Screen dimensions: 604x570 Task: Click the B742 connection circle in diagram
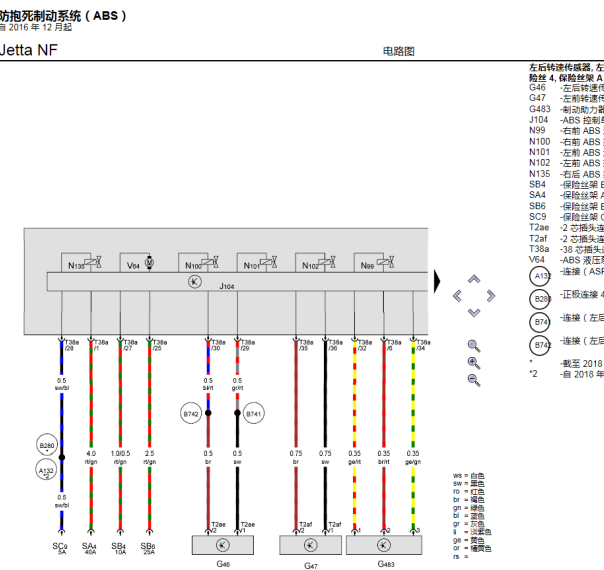tap(191, 414)
